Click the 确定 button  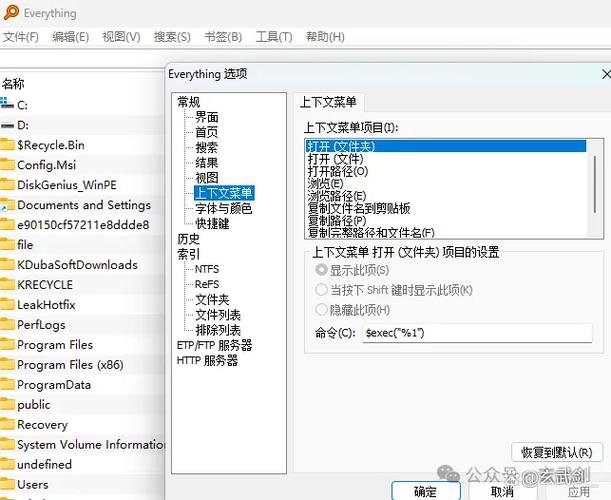click(426, 491)
